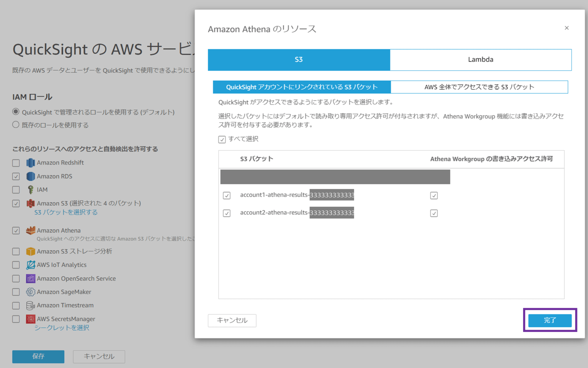Viewport: 588px width, 368px height.
Task: Click the account2-athena-results bucket name
Action: [297, 213]
